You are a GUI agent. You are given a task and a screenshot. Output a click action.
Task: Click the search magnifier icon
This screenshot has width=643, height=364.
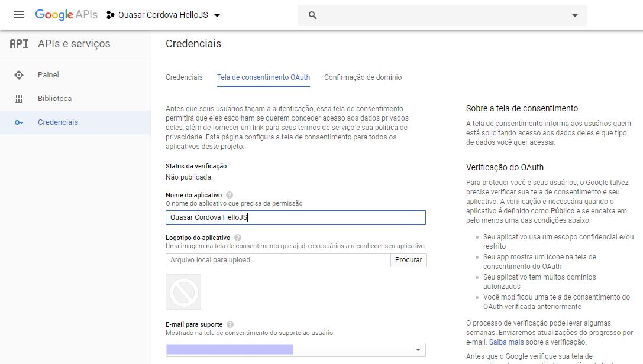click(313, 15)
